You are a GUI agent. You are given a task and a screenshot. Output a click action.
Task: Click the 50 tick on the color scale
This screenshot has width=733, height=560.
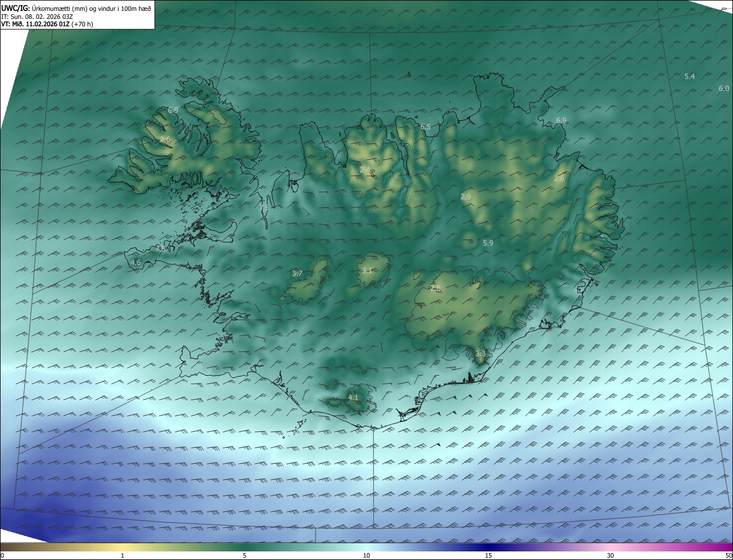(x=728, y=555)
